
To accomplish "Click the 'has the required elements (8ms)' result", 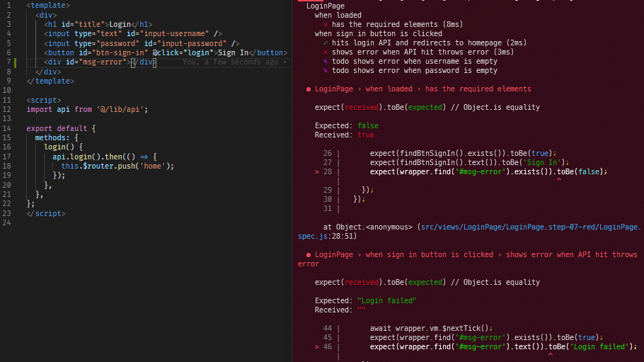I will click(x=393, y=24).
